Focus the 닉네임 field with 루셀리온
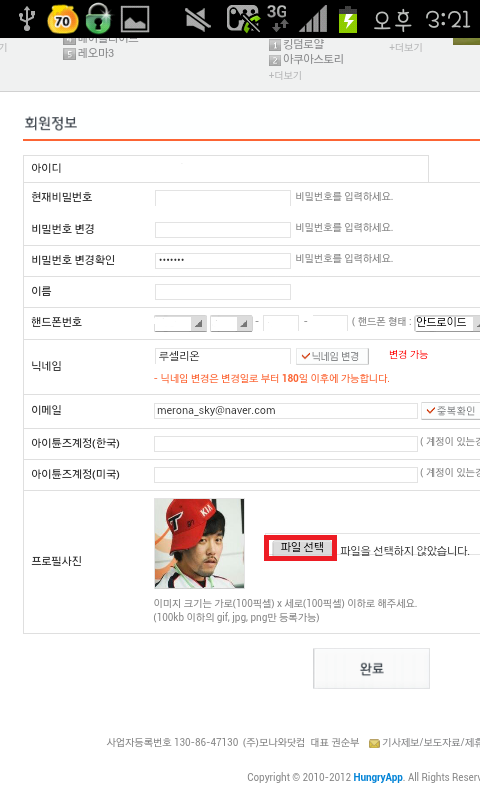 tap(223, 356)
